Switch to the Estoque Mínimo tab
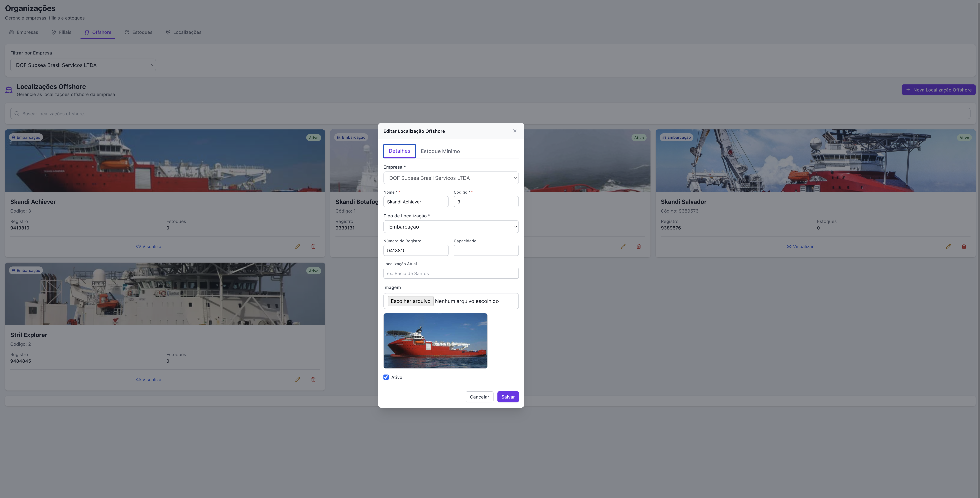This screenshot has height=498, width=980. (x=440, y=151)
